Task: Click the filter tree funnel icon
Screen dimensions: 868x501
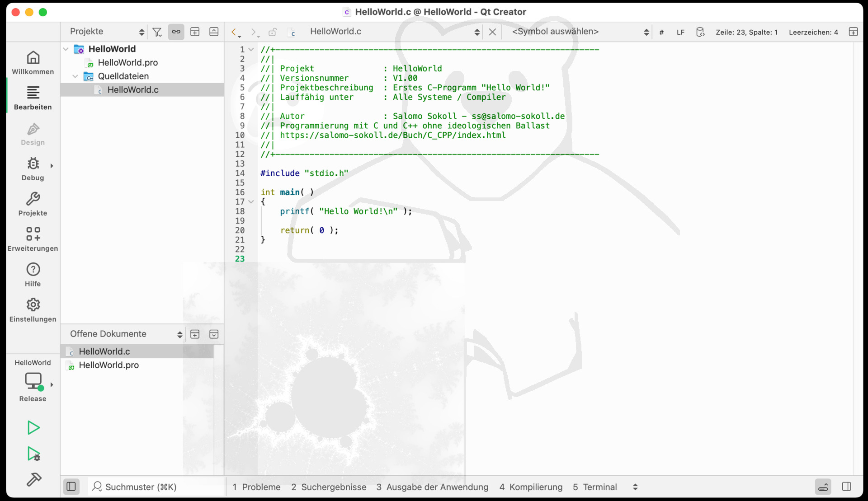Action: pyautogui.click(x=157, y=32)
